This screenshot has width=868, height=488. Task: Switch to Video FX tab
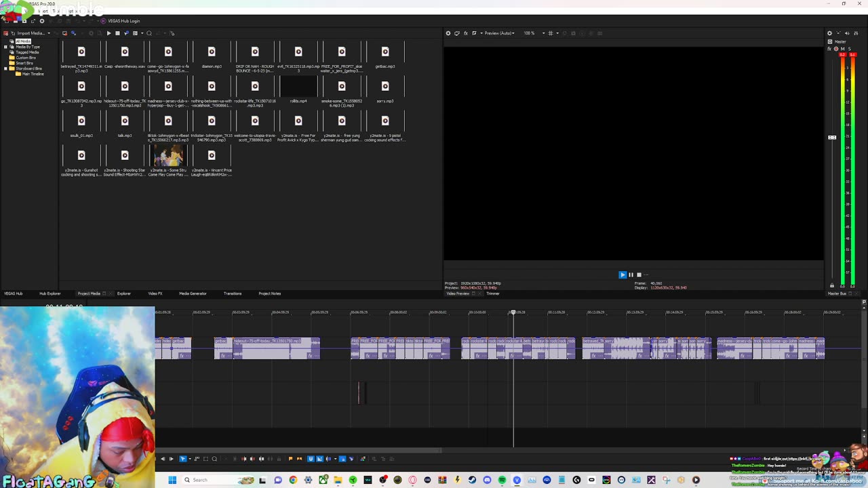click(155, 293)
